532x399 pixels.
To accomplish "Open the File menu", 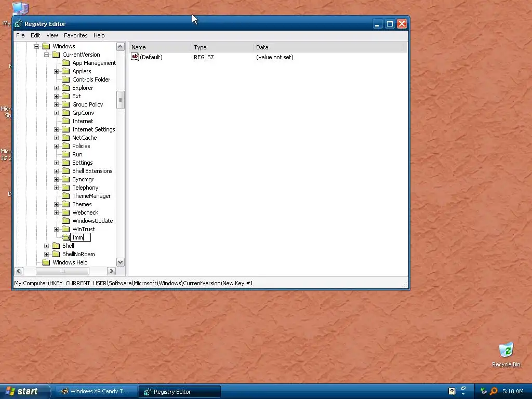I will (x=20, y=35).
